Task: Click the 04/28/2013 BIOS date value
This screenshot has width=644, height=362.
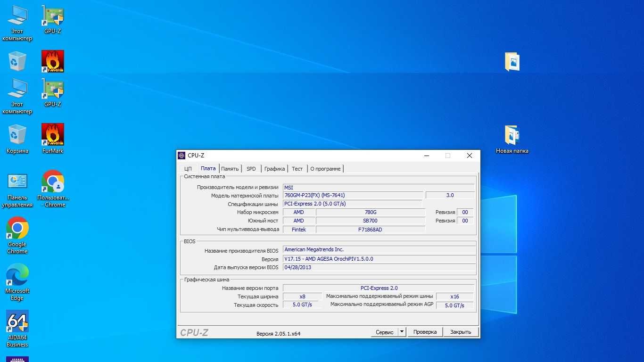Action: pos(380,267)
